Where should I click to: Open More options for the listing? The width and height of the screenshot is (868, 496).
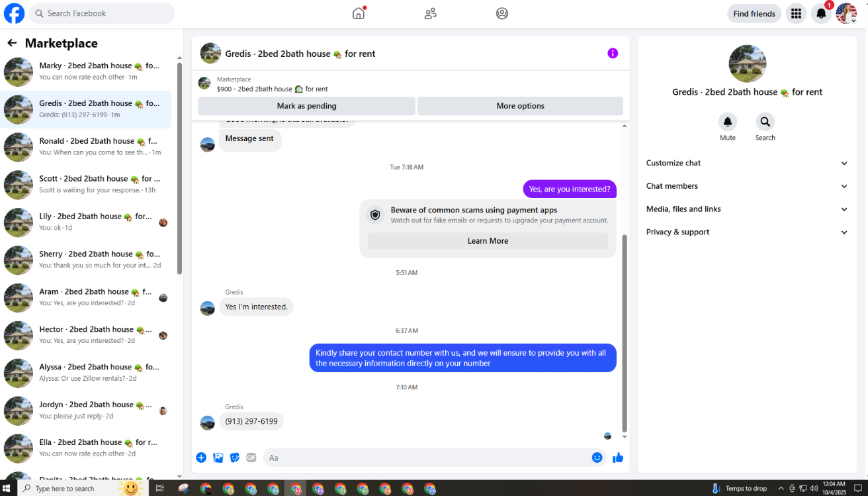(520, 106)
